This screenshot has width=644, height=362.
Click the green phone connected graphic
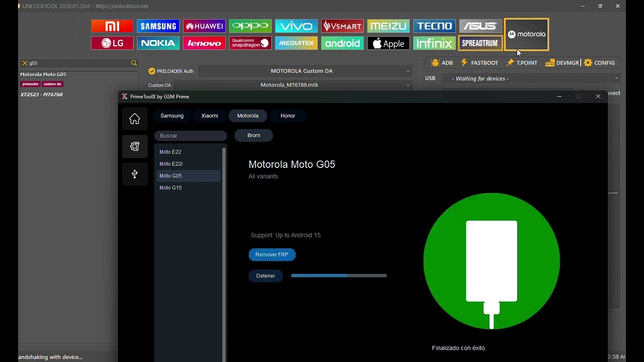[x=492, y=261]
